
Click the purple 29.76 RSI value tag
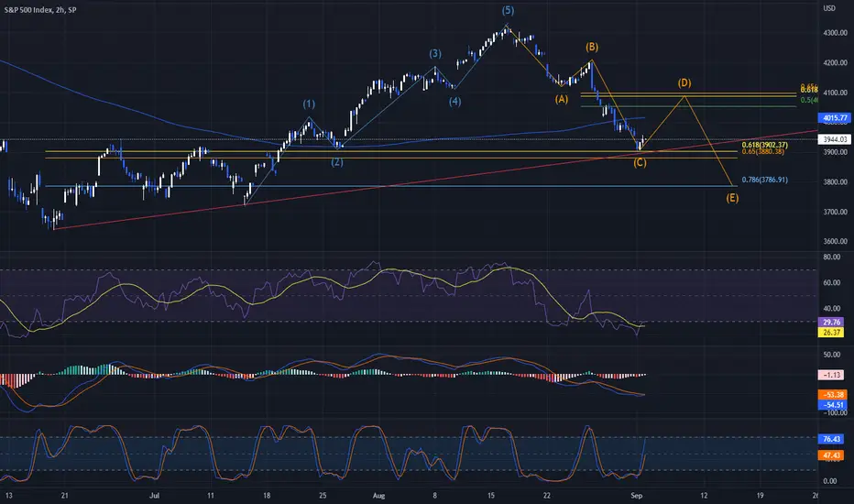831,322
